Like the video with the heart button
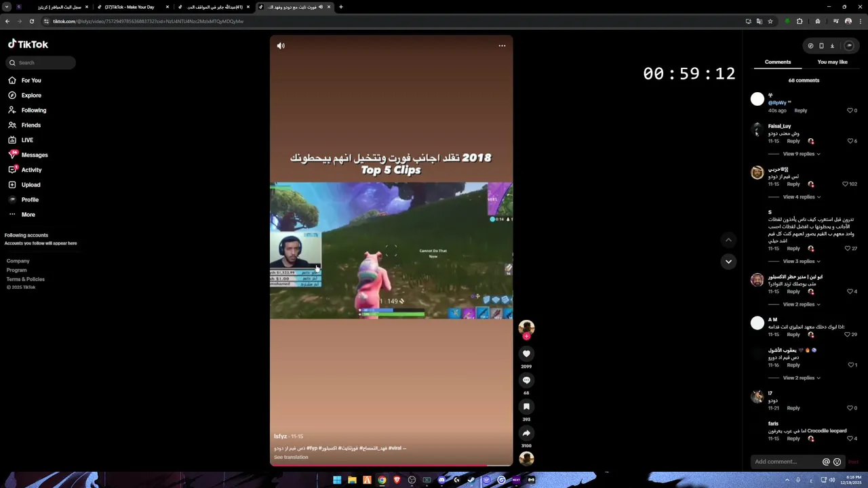868x488 pixels. [526, 354]
